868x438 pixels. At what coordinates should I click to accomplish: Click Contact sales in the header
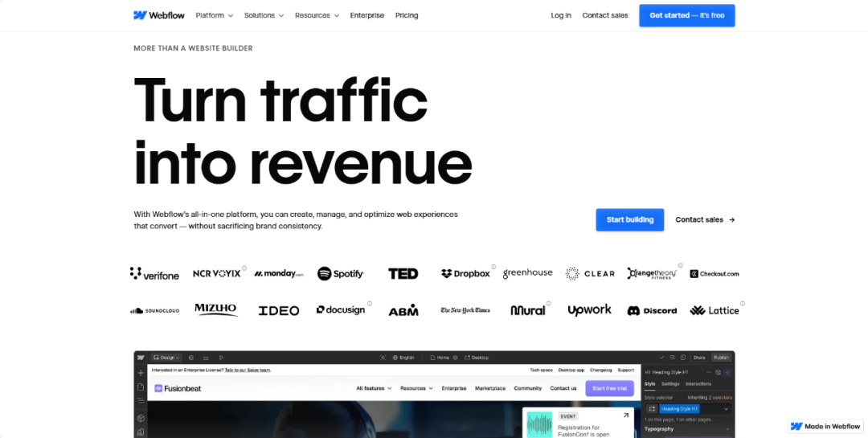tap(605, 15)
